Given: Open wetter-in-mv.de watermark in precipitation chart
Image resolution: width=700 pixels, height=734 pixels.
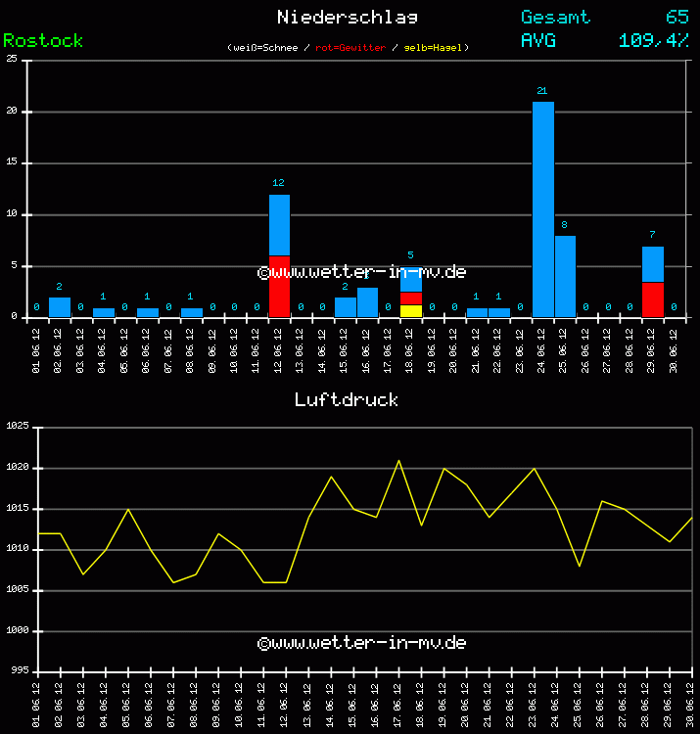Looking at the screenshot, I should (361, 272).
